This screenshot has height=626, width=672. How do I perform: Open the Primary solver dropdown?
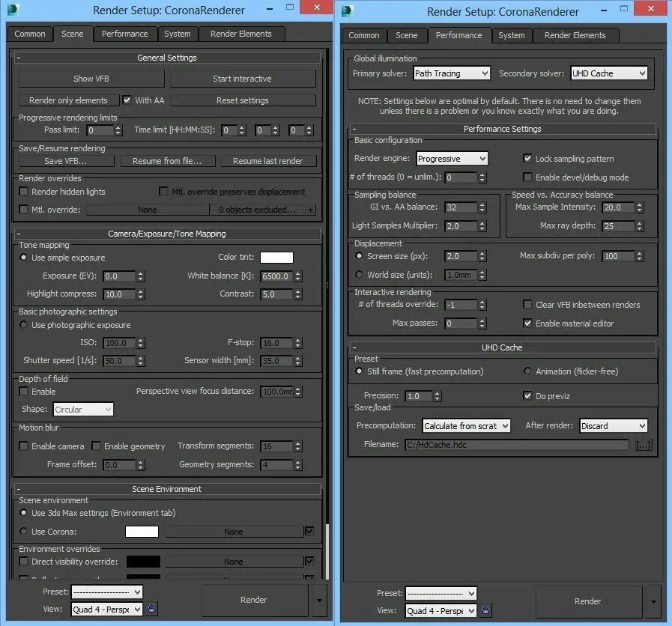point(452,73)
